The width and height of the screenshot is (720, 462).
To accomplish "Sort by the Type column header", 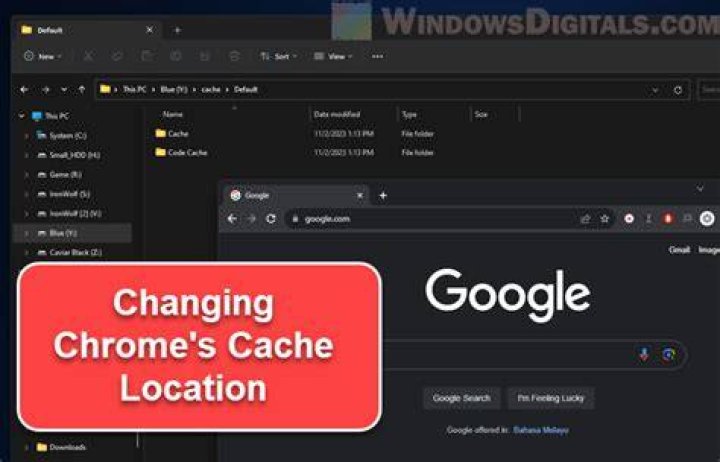I will 409,114.
